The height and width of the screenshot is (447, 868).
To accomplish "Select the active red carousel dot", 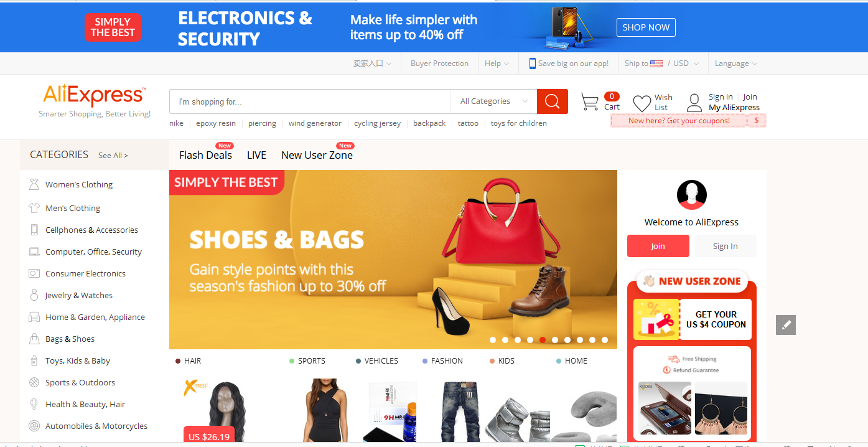I will 543,340.
